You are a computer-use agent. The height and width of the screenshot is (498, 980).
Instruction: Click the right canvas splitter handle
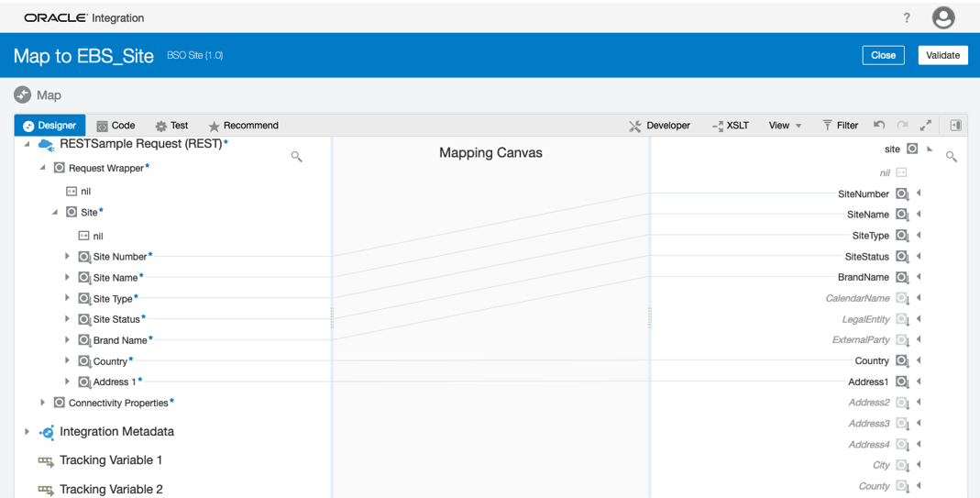pyautogui.click(x=650, y=318)
